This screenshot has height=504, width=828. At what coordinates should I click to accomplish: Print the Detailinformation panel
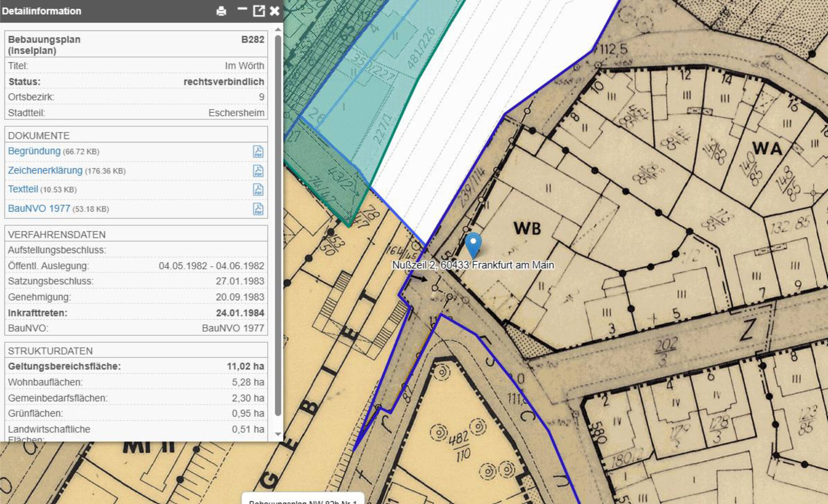click(x=221, y=11)
